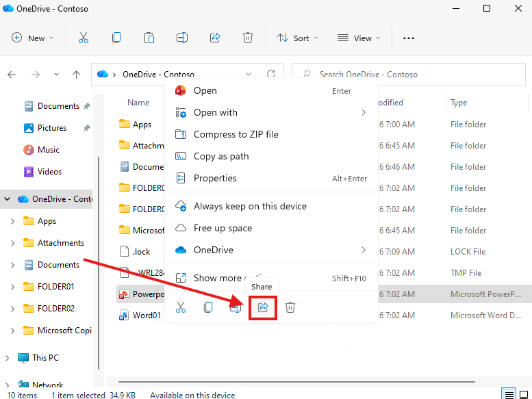Click Show more options in the context menu
532x399 pixels.
(x=272, y=279)
